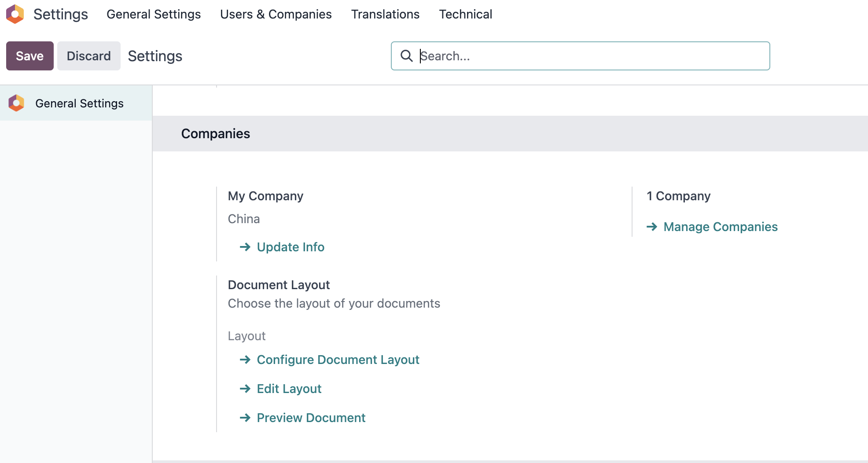
Task: Open the Update Info link
Action: click(x=291, y=247)
